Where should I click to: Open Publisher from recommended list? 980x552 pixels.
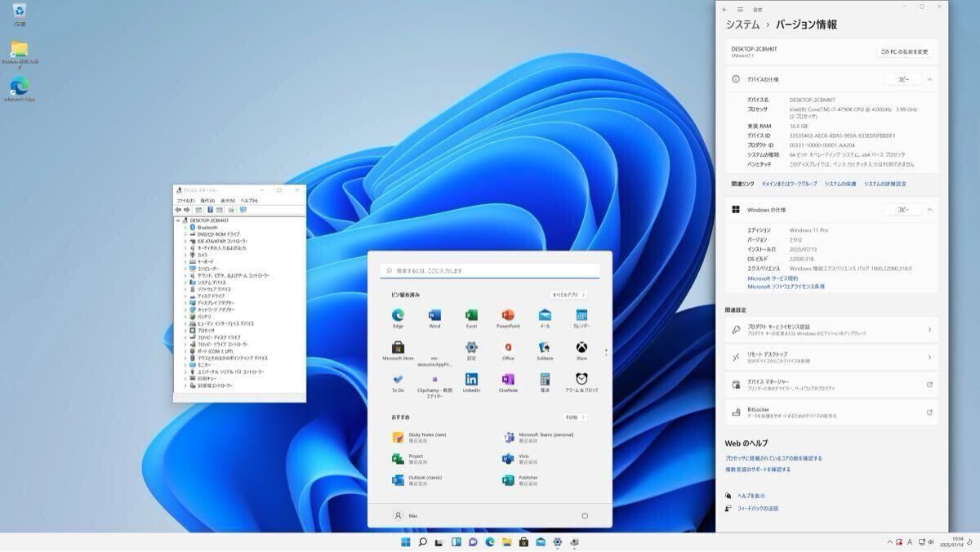point(521,480)
